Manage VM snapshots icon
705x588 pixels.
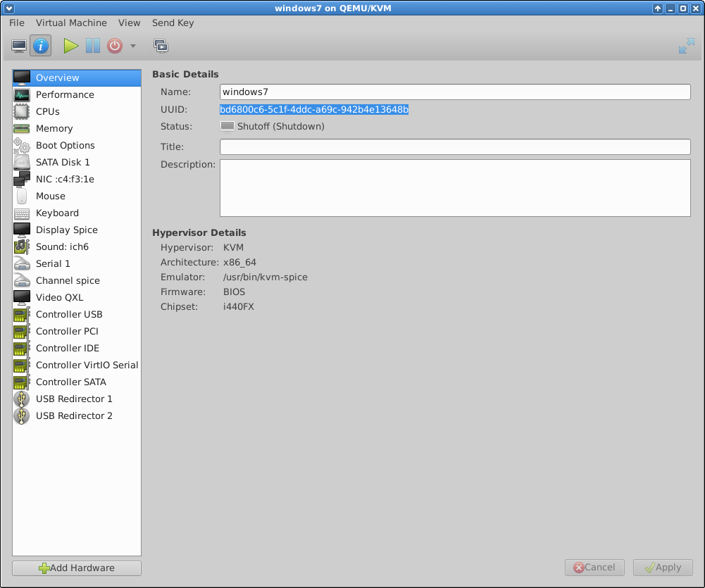click(161, 46)
